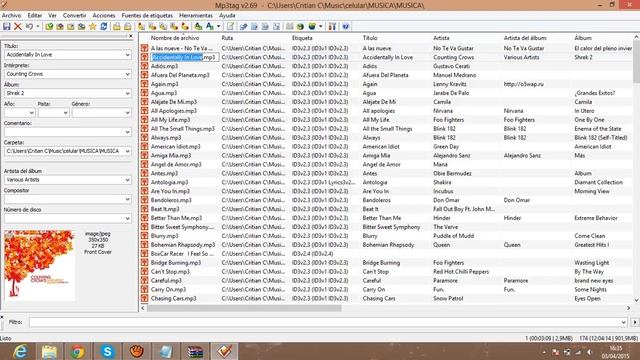Close the tag panel with its X
The image size is (640, 360).
[x=131, y=36]
